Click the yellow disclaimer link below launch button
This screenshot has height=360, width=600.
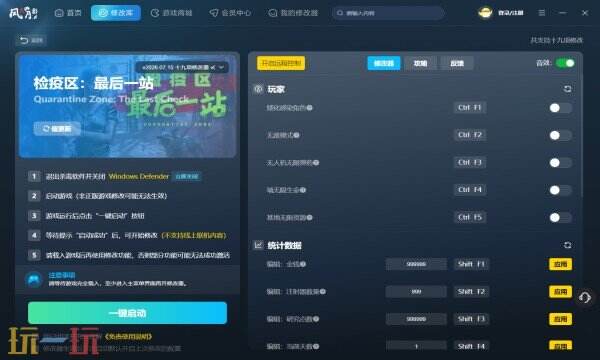(129, 337)
